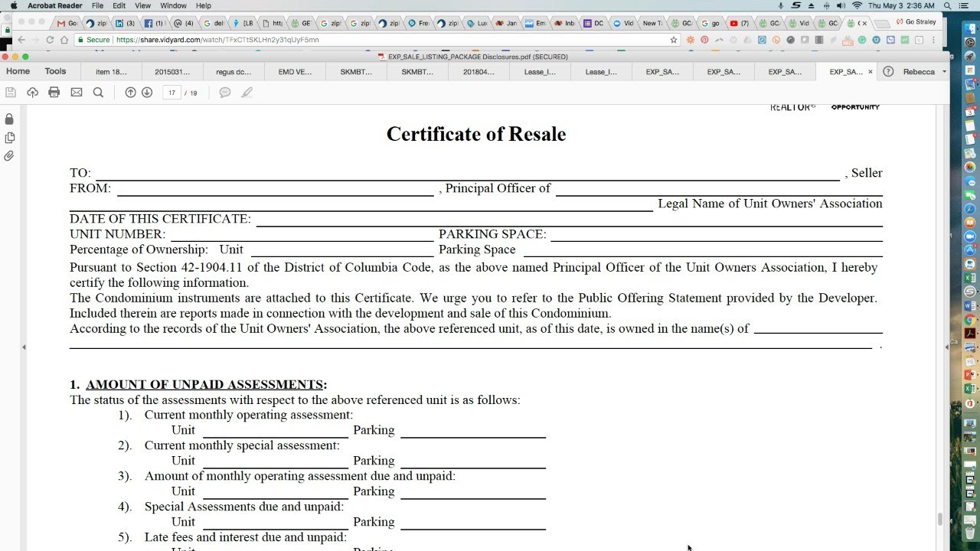The image size is (980, 551).
Task: Open the Edit menu
Action: click(119, 5)
